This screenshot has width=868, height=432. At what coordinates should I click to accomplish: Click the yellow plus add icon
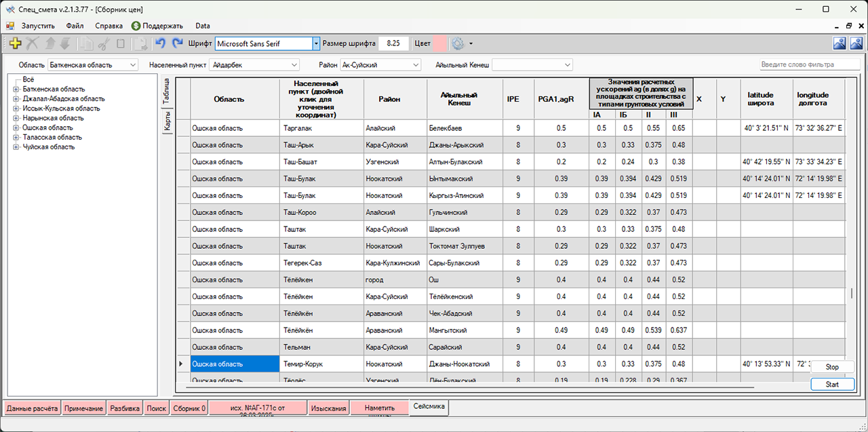[x=15, y=43]
